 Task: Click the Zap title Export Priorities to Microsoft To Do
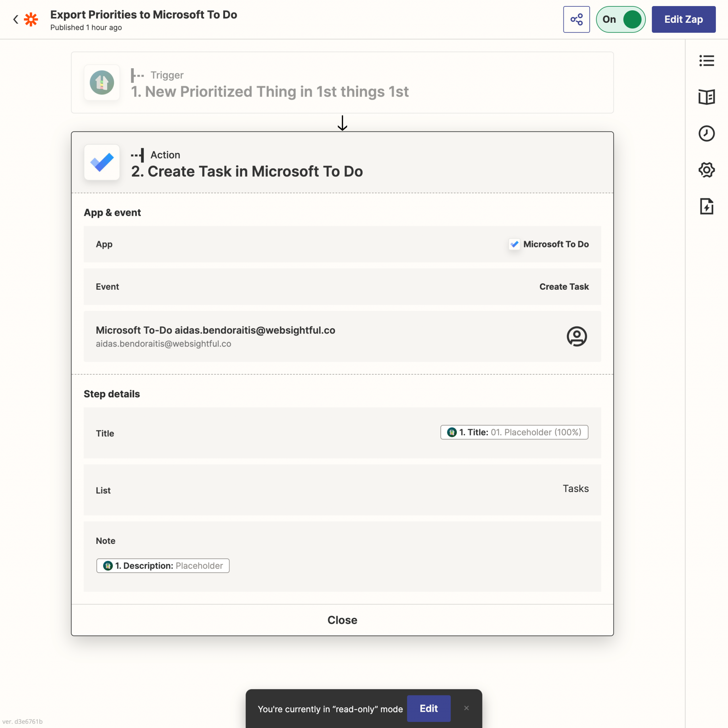pyautogui.click(x=144, y=14)
